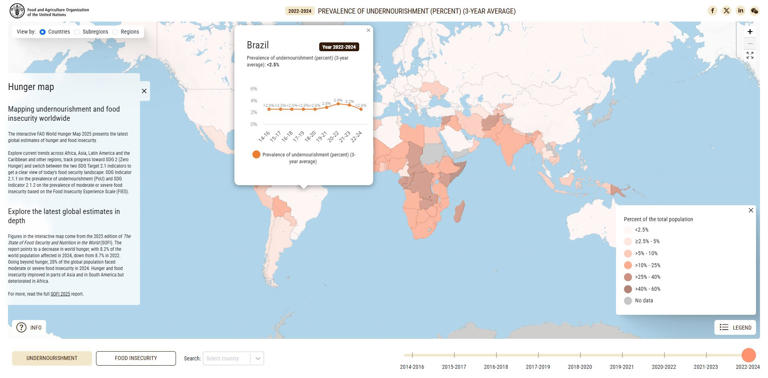
Task: Share the map via WeChat icon
Action: pos(754,11)
